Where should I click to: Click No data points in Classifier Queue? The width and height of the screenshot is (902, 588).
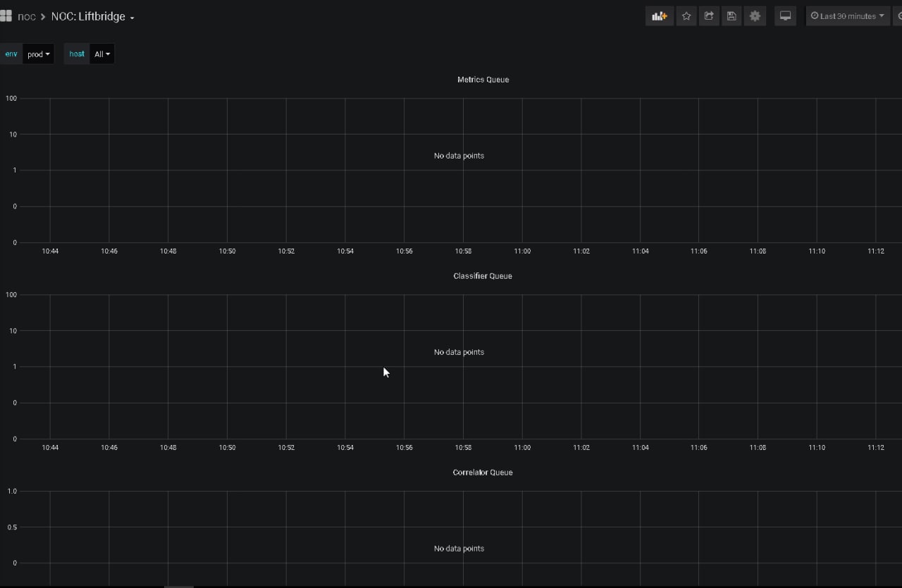pyautogui.click(x=459, y=352)
